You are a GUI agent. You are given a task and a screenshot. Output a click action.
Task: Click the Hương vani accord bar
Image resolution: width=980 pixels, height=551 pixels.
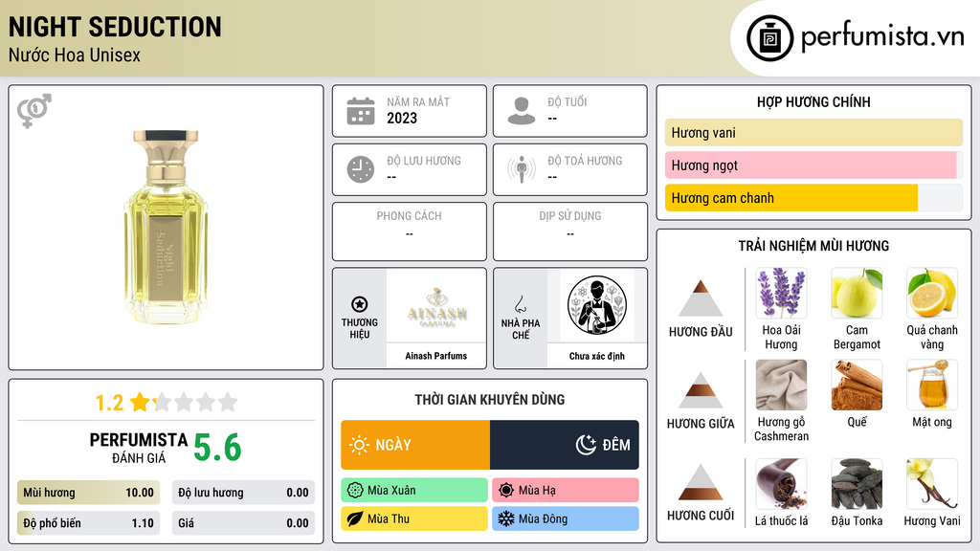click(x=813, y=132)
